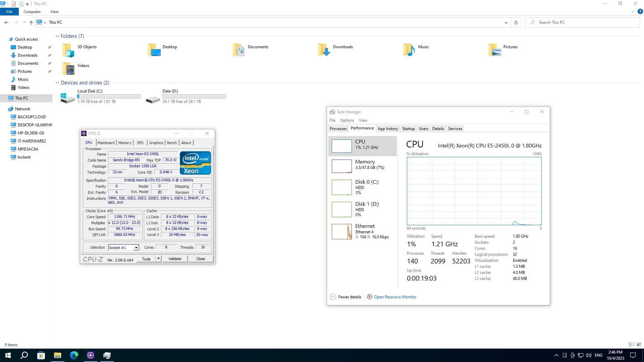This screenshot has width=644, height=362.
Task: Open the 3D Objects folder icon
Action: point(68,50)
